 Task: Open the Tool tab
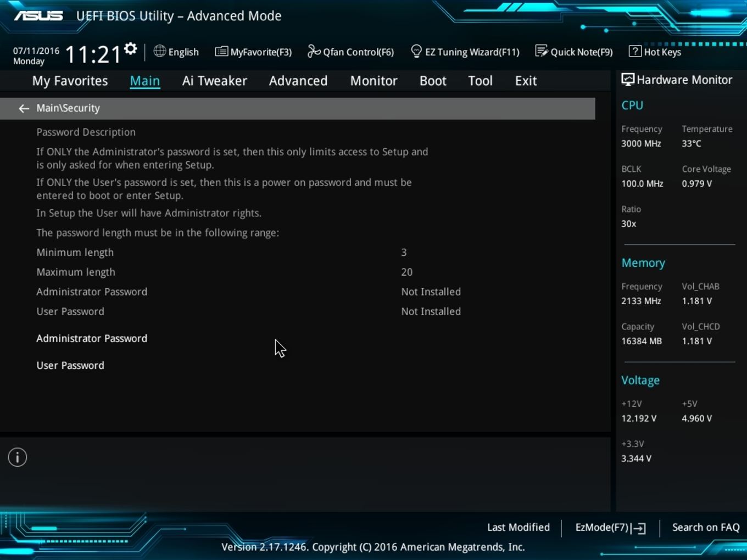pyautogui.click(x=480, y=81)
